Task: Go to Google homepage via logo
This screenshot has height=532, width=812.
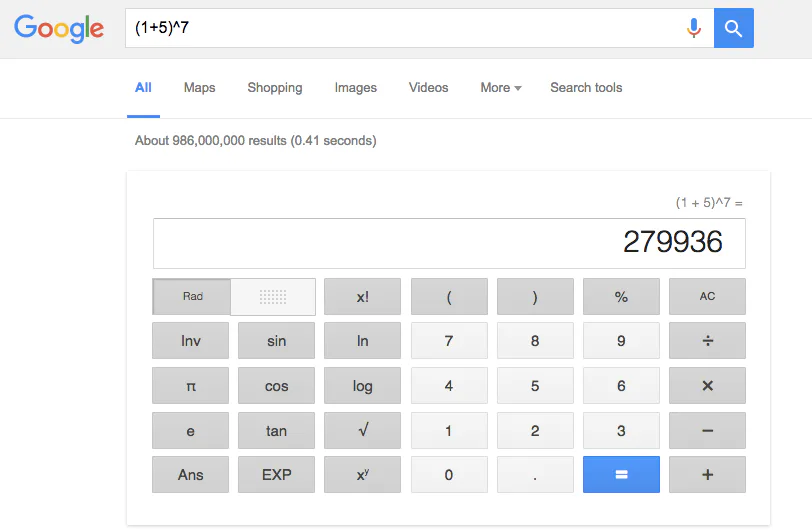Action: (59, 28)
